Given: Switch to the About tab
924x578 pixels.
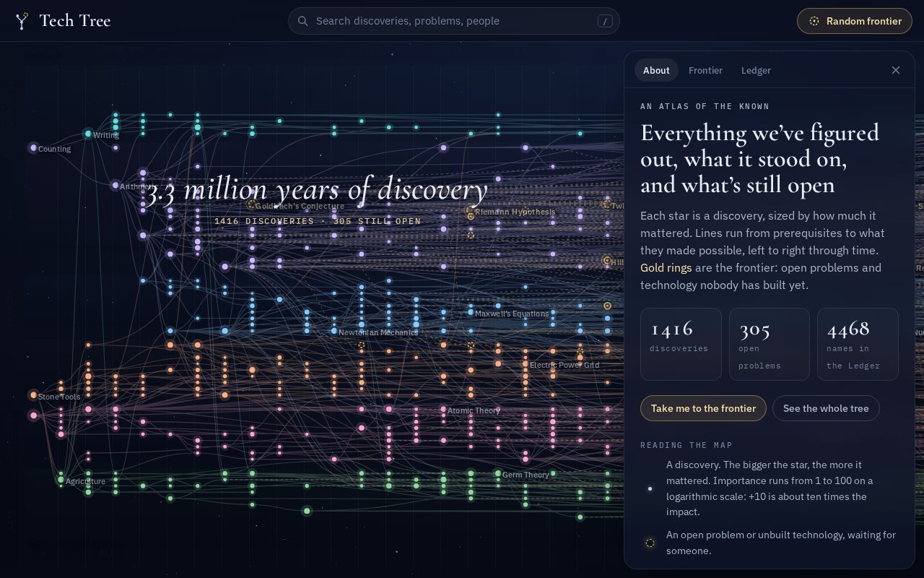Looking at the screenshot, I should 656,70.
